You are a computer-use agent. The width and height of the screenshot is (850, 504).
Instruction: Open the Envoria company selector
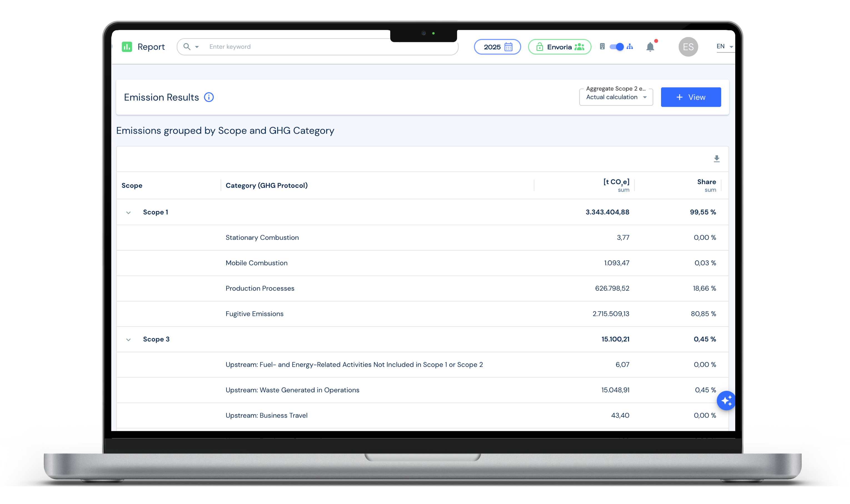point(559,47)
